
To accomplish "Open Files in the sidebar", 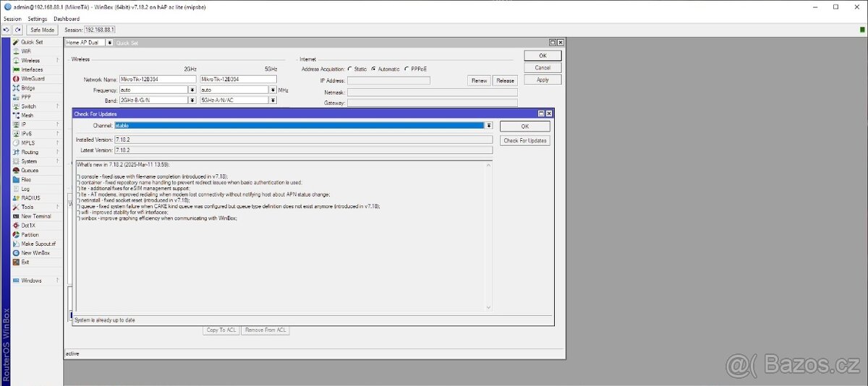I will (26, 179).
